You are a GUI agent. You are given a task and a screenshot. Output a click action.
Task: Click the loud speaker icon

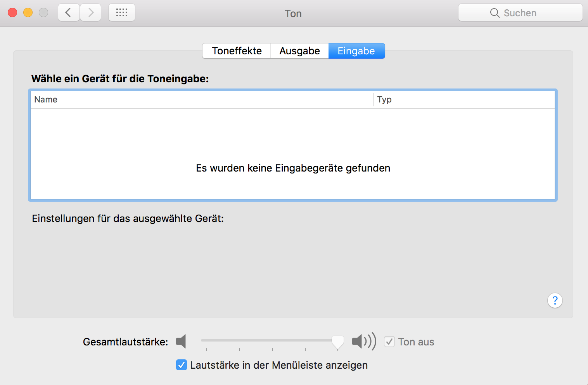tap(363, 342)
